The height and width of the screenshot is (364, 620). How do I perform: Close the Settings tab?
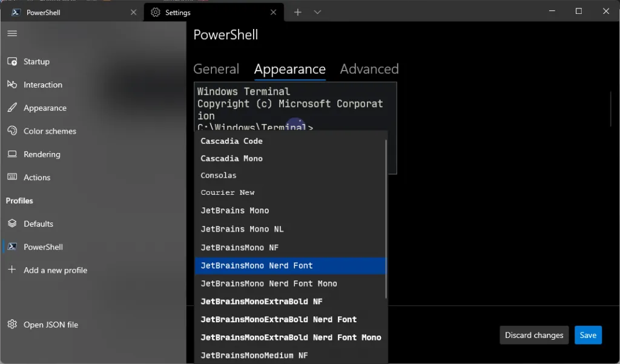click(273, 12)
